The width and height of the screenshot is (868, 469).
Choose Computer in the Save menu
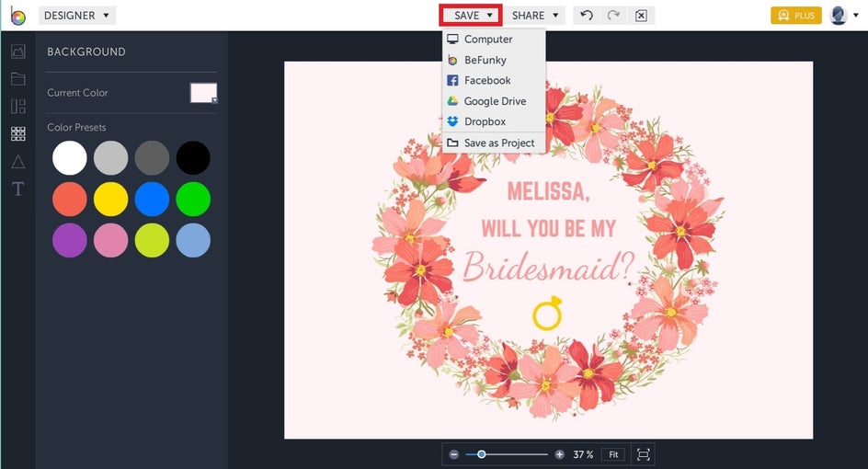coord(494,40)
